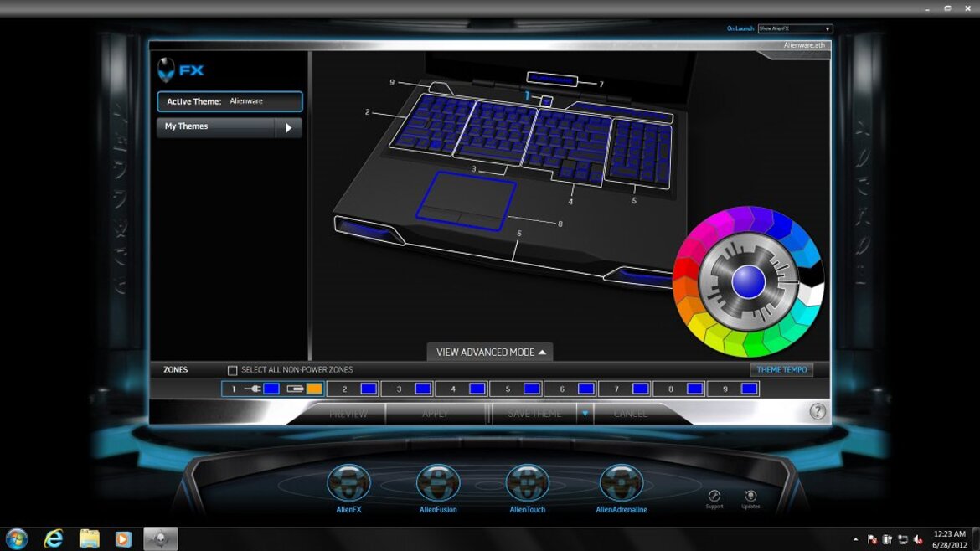Screen dimensions: 980x551
Task: Open the AlienAdrenaline module icon
Action: click(x=622, y=483)
